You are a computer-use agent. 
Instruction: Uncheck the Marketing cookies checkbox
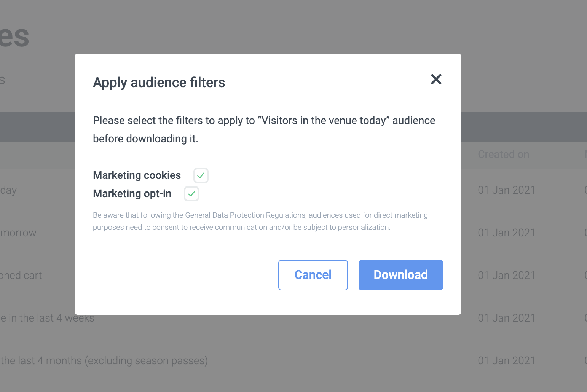(201, 175)
